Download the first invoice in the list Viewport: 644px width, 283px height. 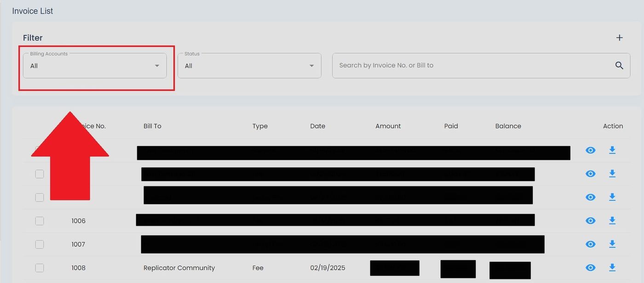click(x=612, y=150)
